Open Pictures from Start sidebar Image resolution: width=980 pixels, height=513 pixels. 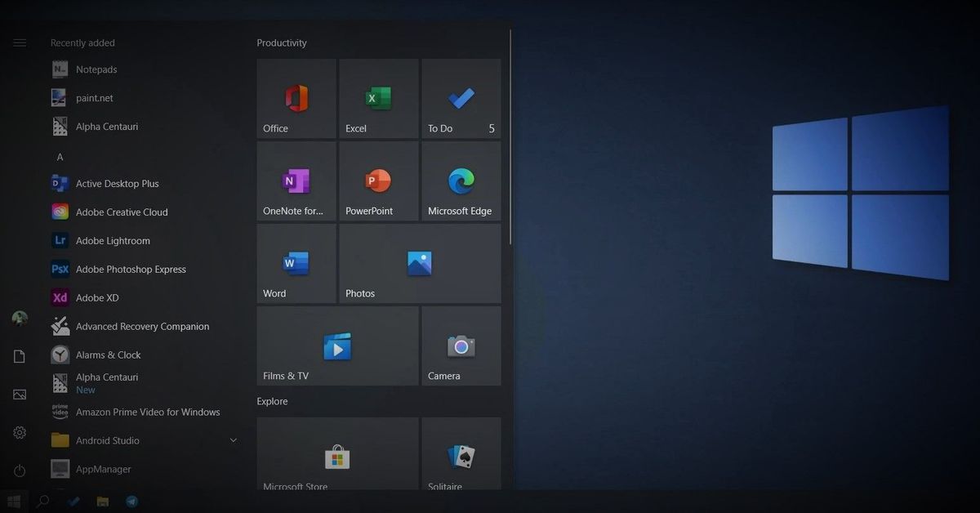pyautogui.click(x=20, y=395)
